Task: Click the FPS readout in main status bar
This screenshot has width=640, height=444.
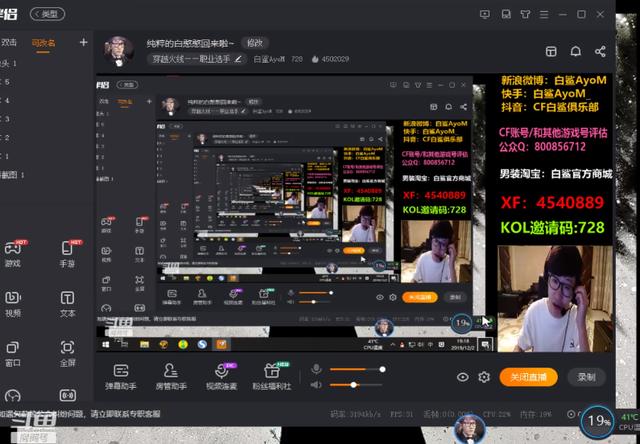Action: [402, 414]
